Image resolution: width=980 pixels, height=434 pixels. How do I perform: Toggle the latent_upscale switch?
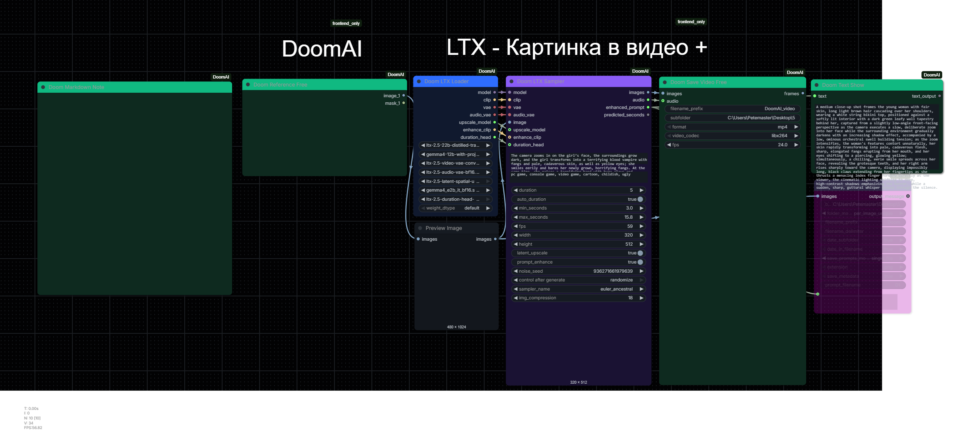point(640,253)
